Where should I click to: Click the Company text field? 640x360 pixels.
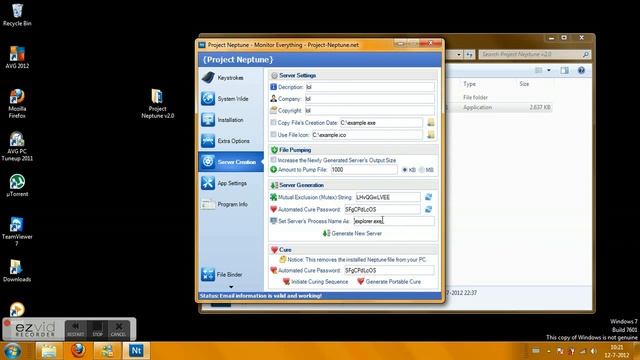coord(370,99)
